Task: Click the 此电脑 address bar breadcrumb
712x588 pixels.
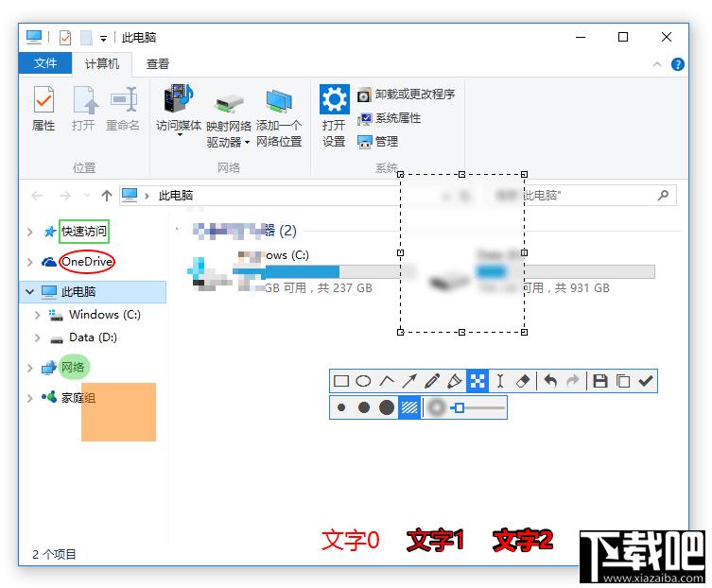Action: pos(175,196)
